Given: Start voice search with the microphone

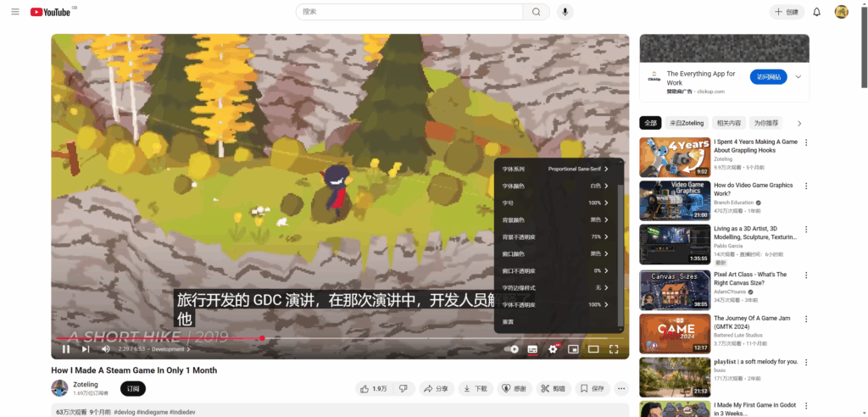Looking at the screenshot, I should click(565, 12).
